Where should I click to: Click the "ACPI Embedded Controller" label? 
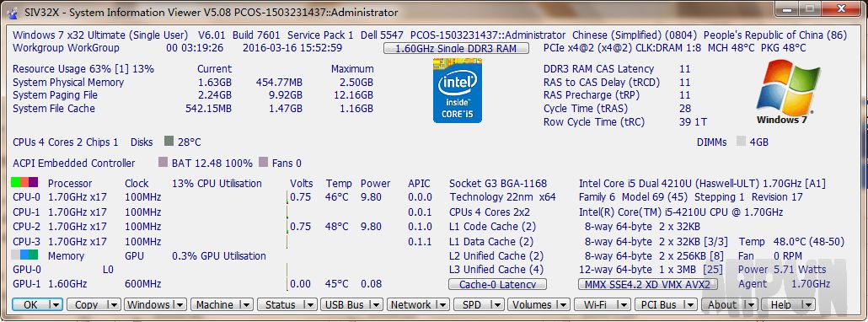(x=73, y=164)
